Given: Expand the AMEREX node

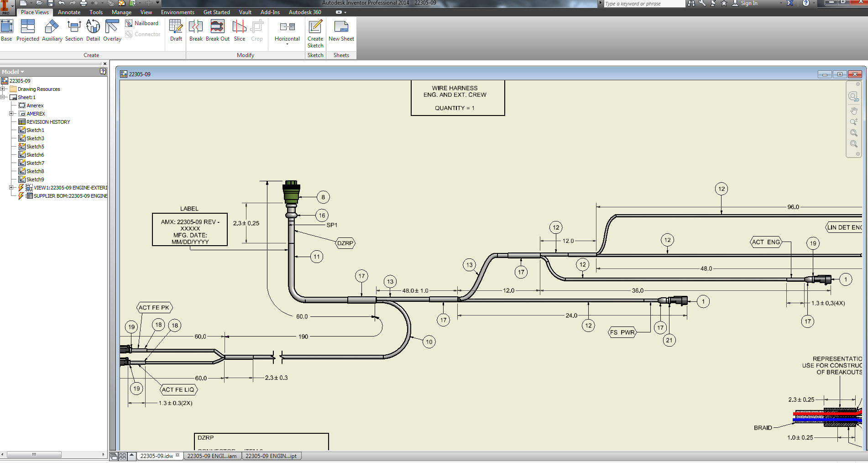Looking at the screenshot, I should pos(11,114).
